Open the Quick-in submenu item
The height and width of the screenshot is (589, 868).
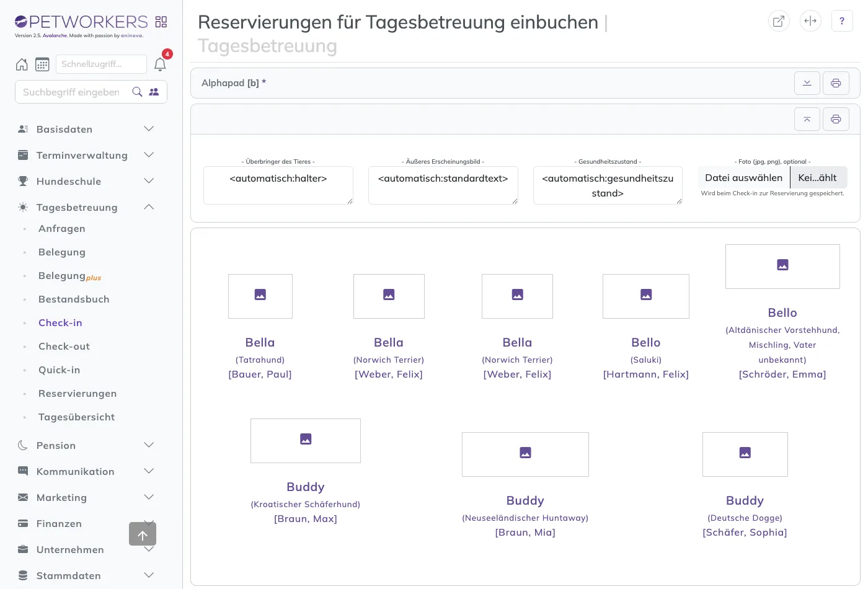[x=59, y=370]
